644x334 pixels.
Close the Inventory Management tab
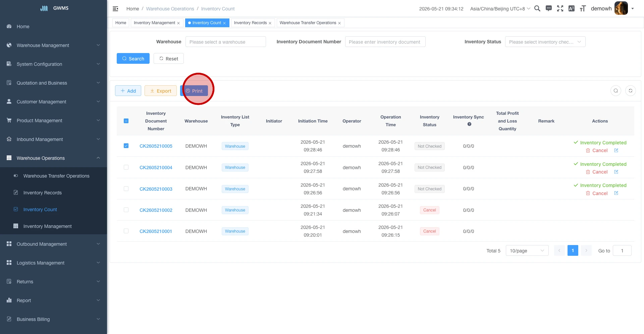178,23
